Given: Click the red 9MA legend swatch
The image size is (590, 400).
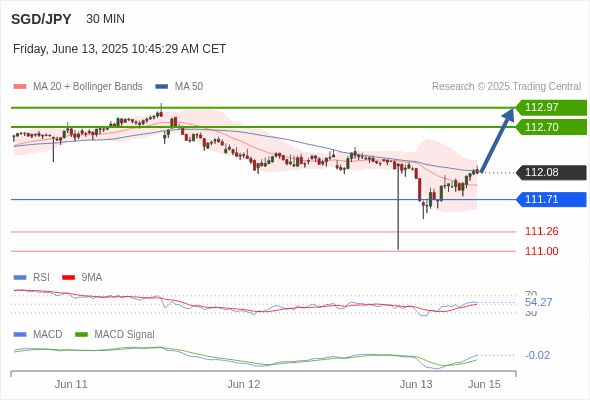Looking at the screenshot, I should [68, 278].
